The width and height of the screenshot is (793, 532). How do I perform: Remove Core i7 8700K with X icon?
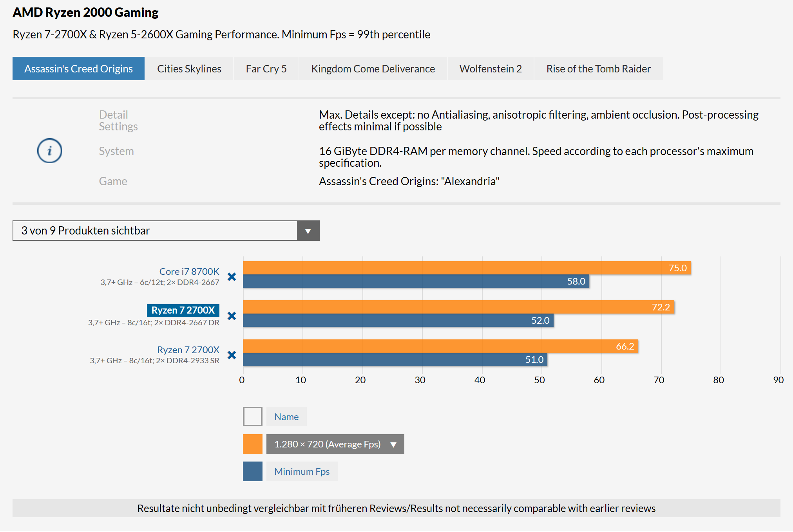[232, 277]
